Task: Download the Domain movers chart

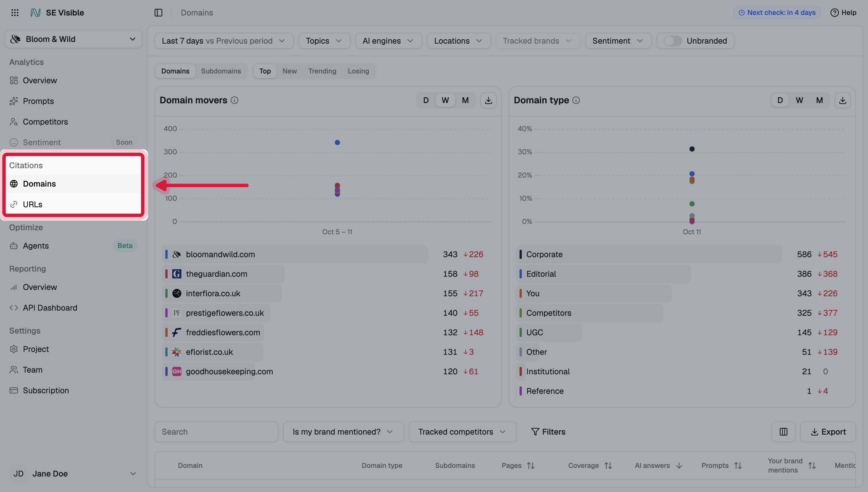Action: click(488, 100)
